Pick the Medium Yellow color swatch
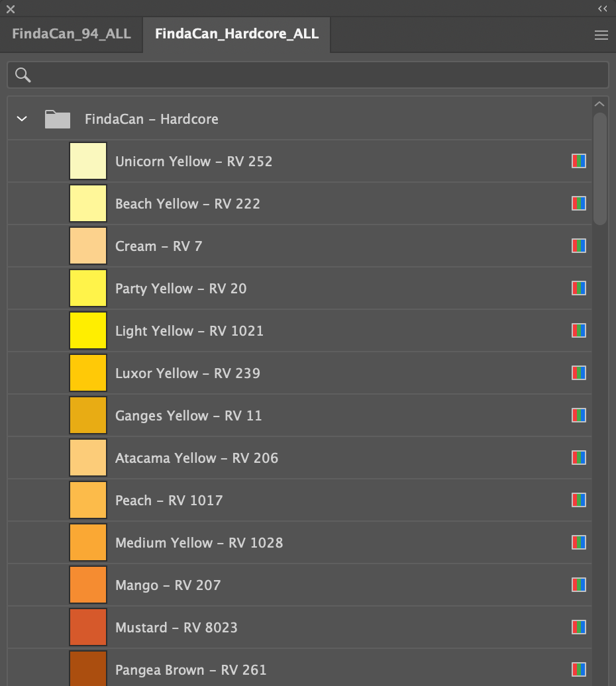Screen dimensions: 616x686 (x=88, y=542)
